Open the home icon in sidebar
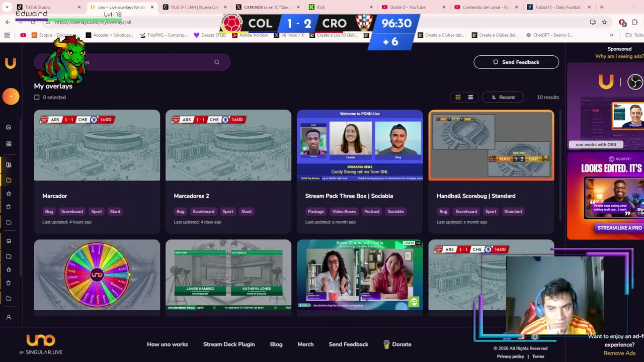The height and width of the screenshot is (362, 644). [x=9, y=127]
